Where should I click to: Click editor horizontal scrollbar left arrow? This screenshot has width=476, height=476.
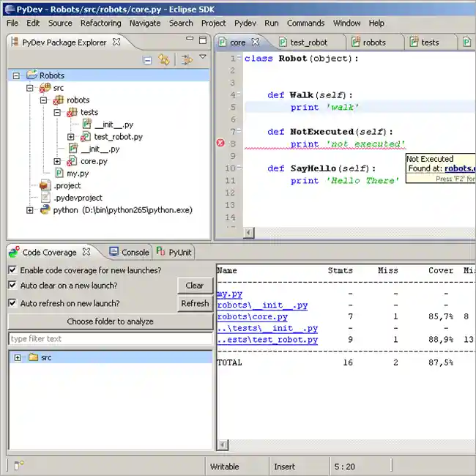(249, 233)
